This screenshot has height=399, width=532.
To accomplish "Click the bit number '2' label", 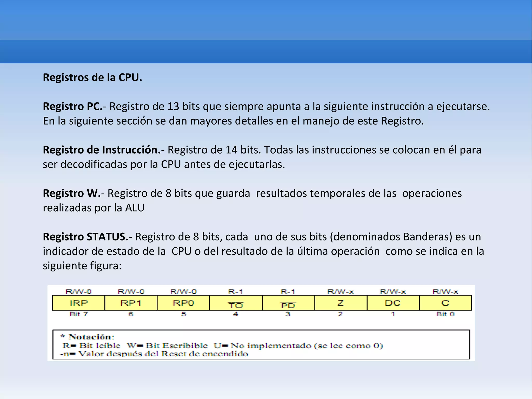I will [340, 314].
